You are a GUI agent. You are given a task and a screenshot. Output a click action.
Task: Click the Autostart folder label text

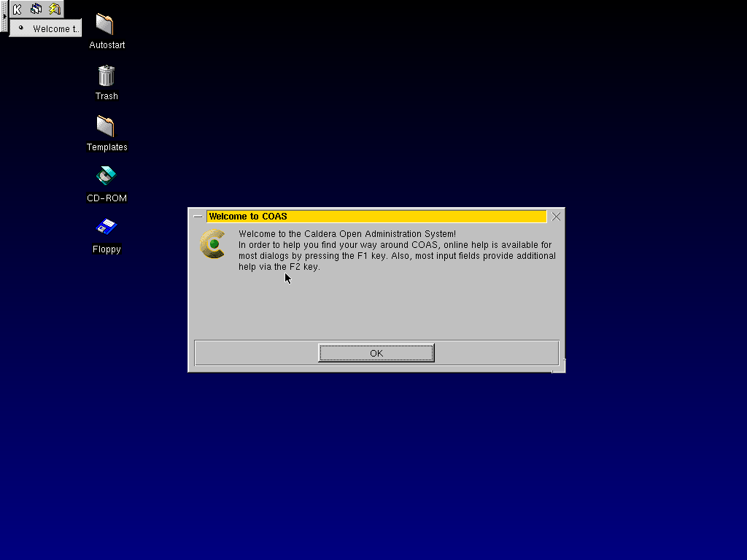[x=107, y=44]
